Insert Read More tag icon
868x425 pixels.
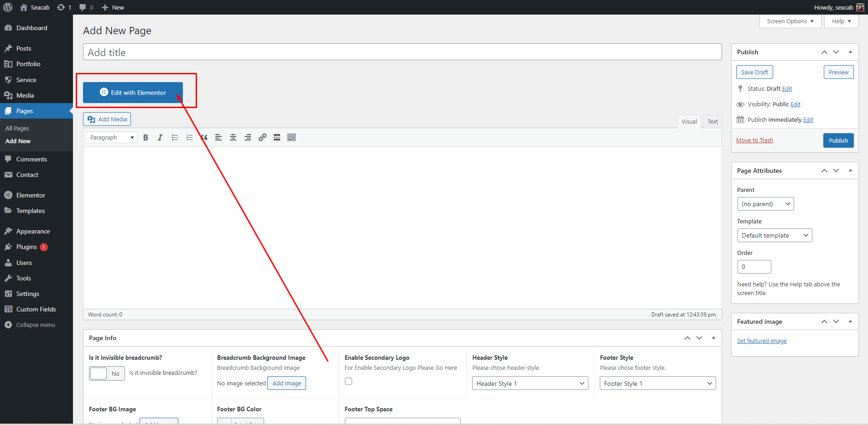click(277, 138)
